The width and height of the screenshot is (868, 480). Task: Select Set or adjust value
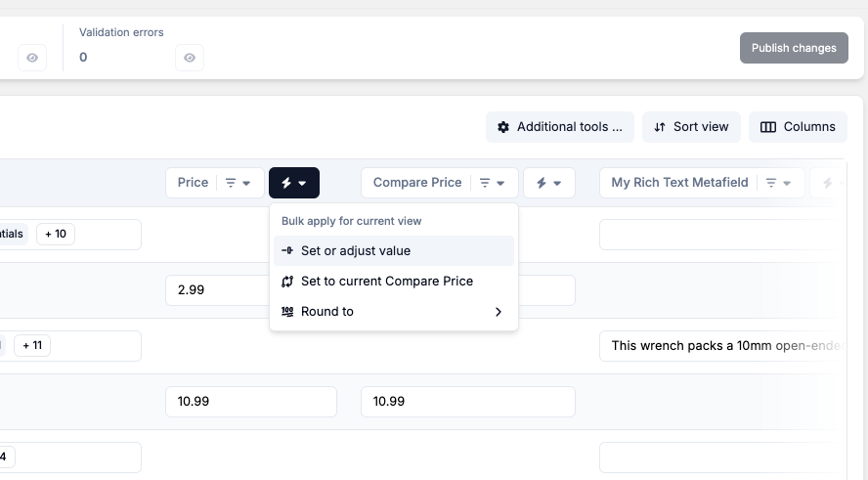click(x=356, y=251)
